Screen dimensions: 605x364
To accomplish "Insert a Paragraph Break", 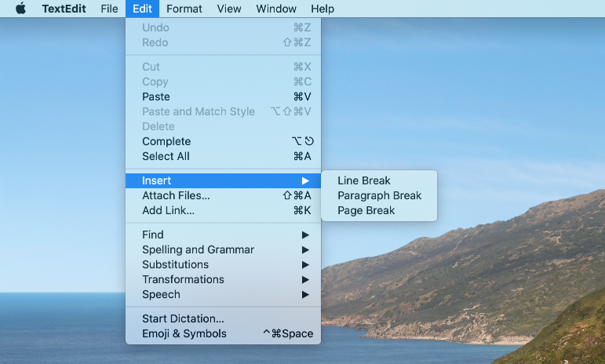I will click(379, 195).
